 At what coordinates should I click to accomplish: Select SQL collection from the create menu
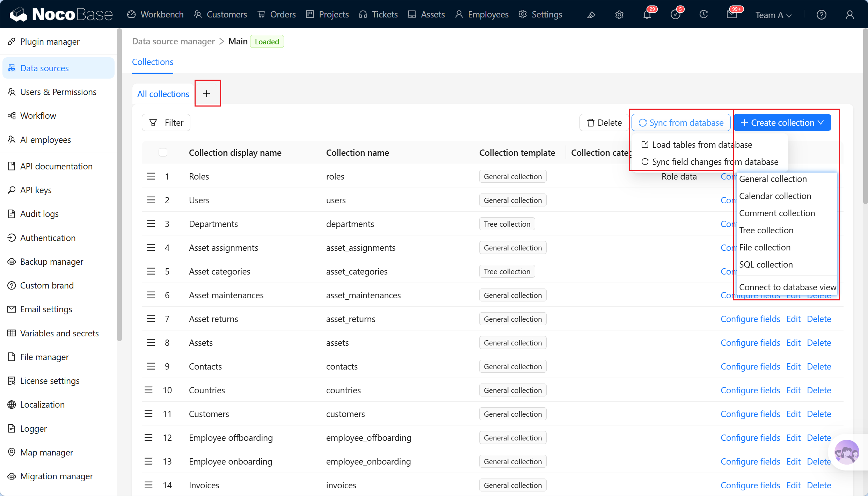(x=766, y=264)
